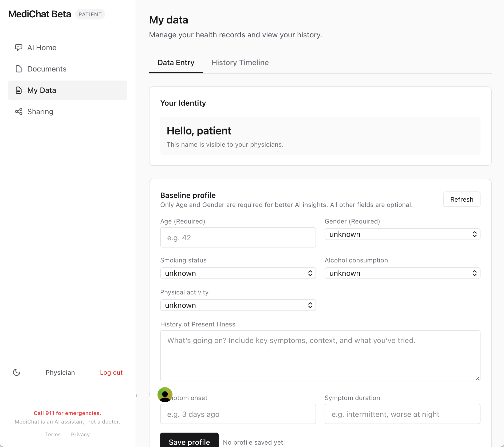Screen dimensions: 504x447
Task: Click the Refresh button
Action: [x=462, y=199]
